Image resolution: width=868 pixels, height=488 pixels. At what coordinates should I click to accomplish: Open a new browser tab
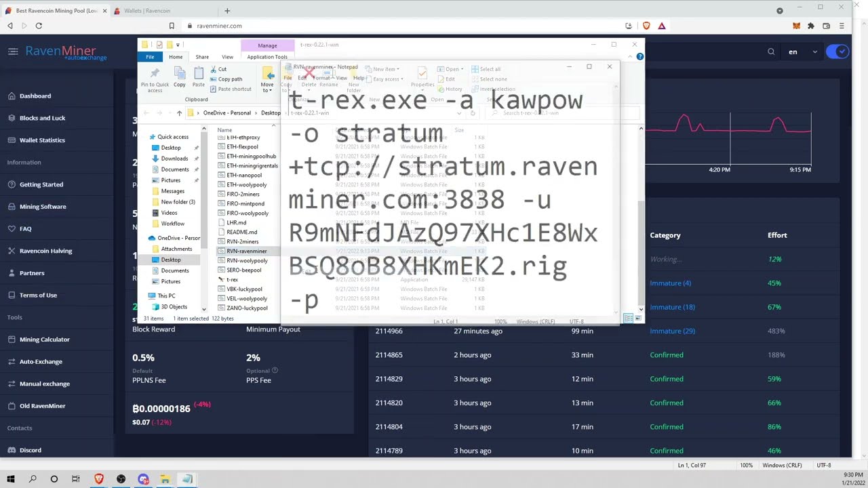(x=227, y=11)
